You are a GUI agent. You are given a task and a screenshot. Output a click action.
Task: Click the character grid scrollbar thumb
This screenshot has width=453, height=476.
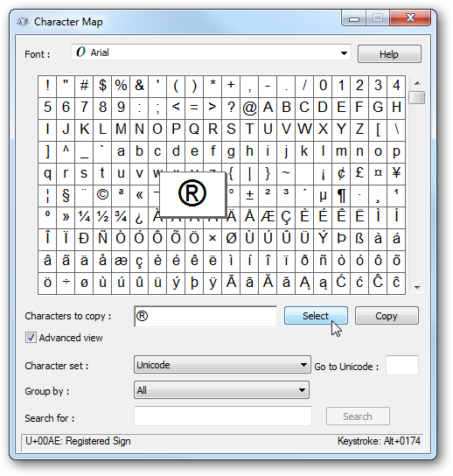click(x=417, y=97)
